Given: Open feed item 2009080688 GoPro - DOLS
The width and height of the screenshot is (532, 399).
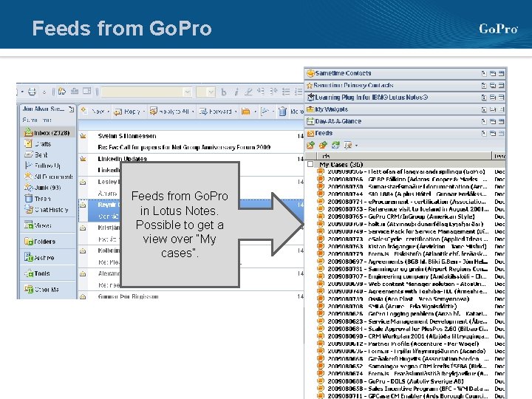Looking at the screenshot, I should [x=403, y=381].
